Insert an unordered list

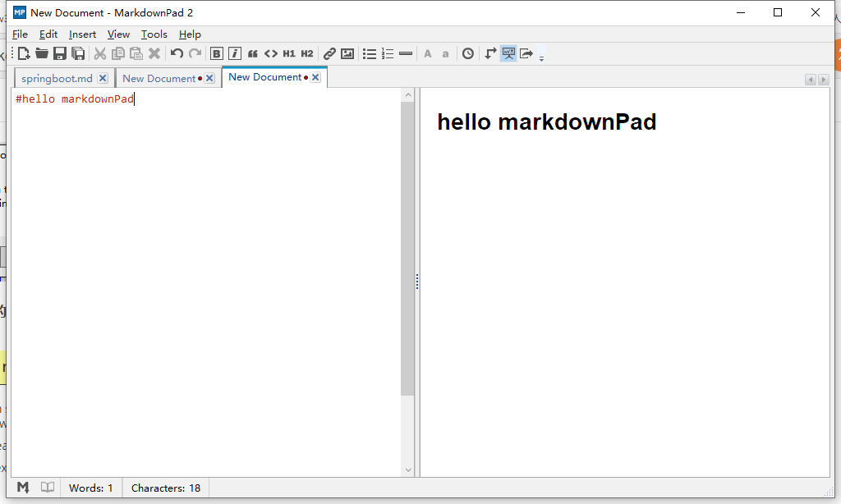[370, 53]
